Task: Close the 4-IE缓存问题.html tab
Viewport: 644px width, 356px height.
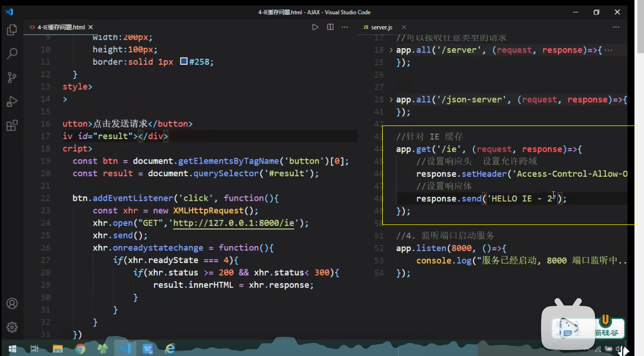Action: tap(91, 27)
